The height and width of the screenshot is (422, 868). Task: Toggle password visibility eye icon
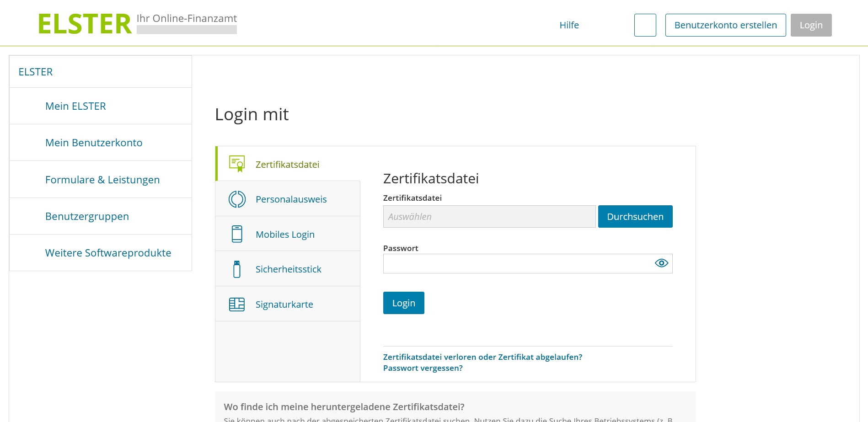(x=661, y=263)
